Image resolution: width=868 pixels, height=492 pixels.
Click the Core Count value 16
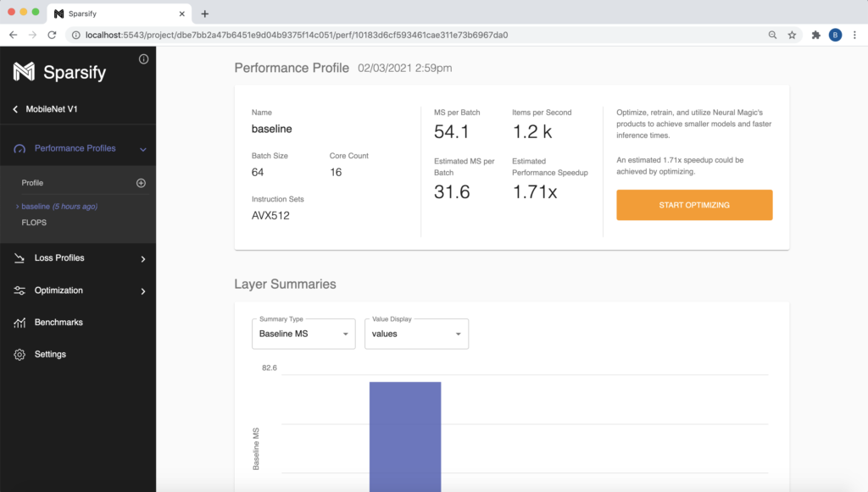[336, 173]
